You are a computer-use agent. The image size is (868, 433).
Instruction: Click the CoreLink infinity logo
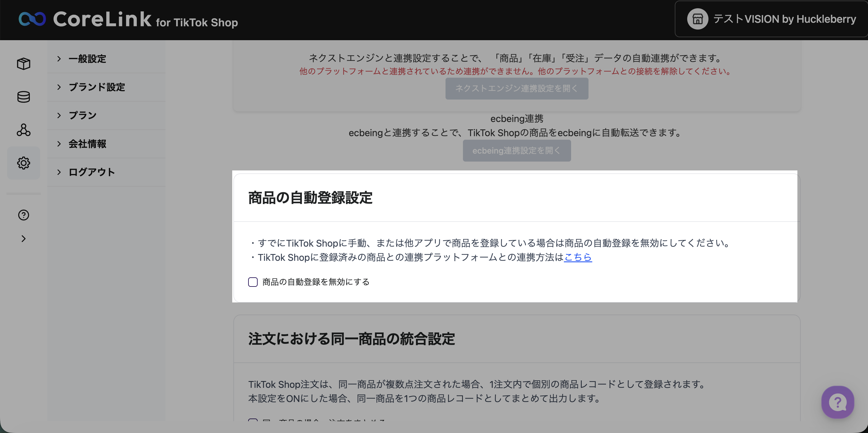coord(32,19)
